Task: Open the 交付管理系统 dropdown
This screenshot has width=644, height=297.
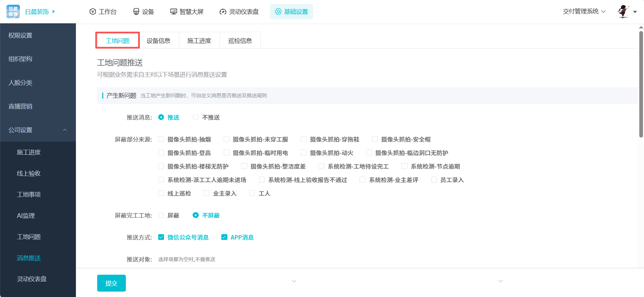Action: click(584, 11)
